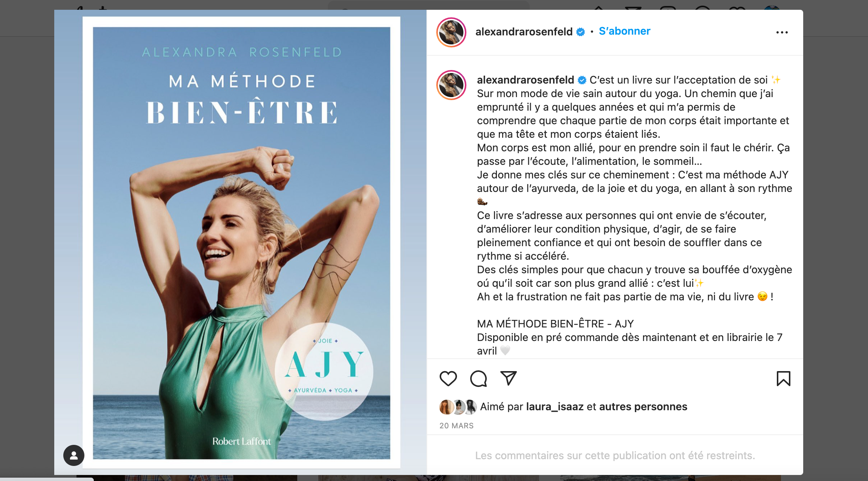Open comments via the speech bubble icon
Viewport: 868px width, 481px height.
pos(478,379)
